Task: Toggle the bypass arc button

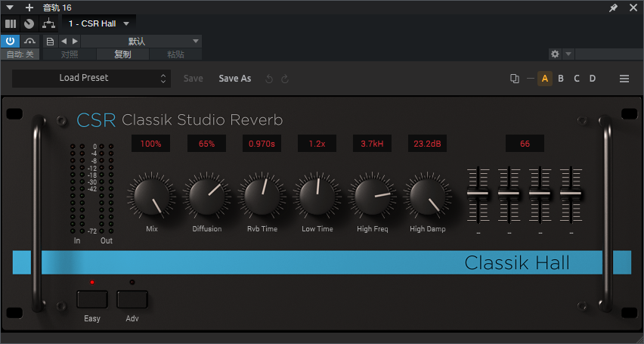Action: point(29,41)
